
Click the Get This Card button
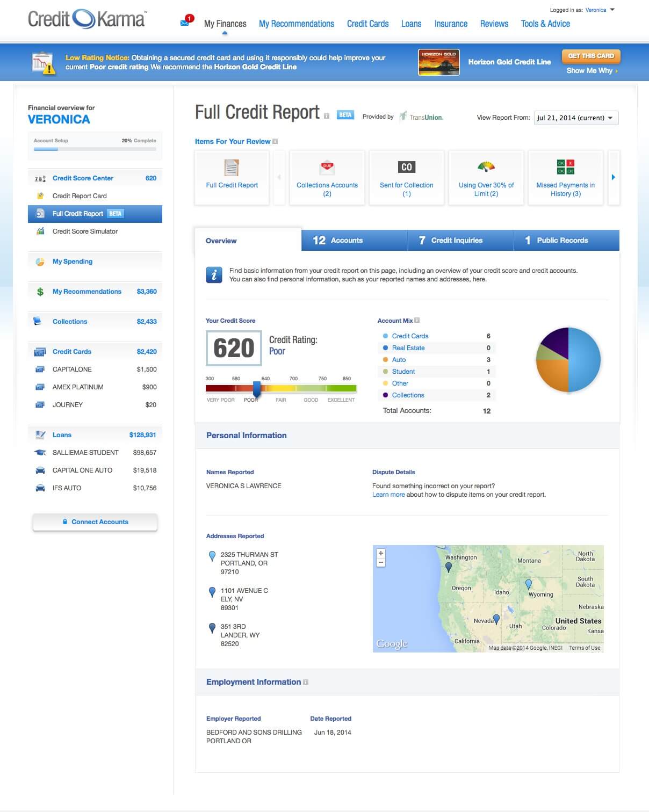pos(591,56)
